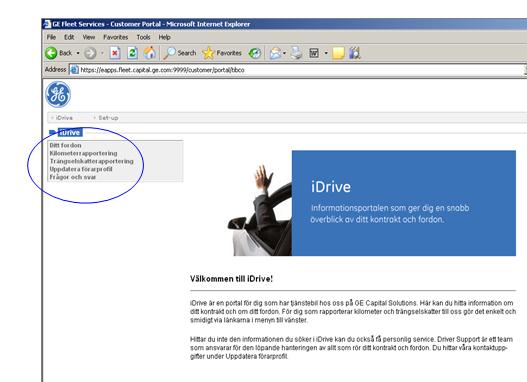The width and height of the screenshot is (527, 382).
Task: Open the Ditt fordon link
Action: (66, 145)
